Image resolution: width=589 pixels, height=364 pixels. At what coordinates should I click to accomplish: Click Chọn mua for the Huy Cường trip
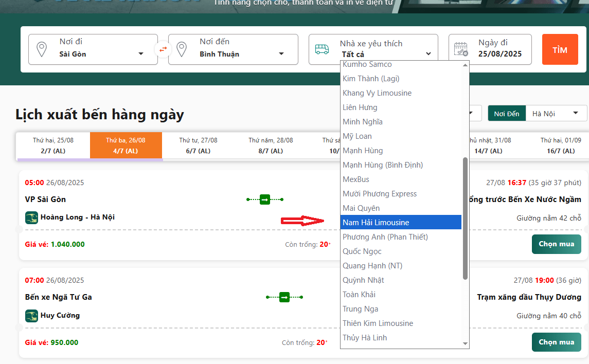coord(556,342)
